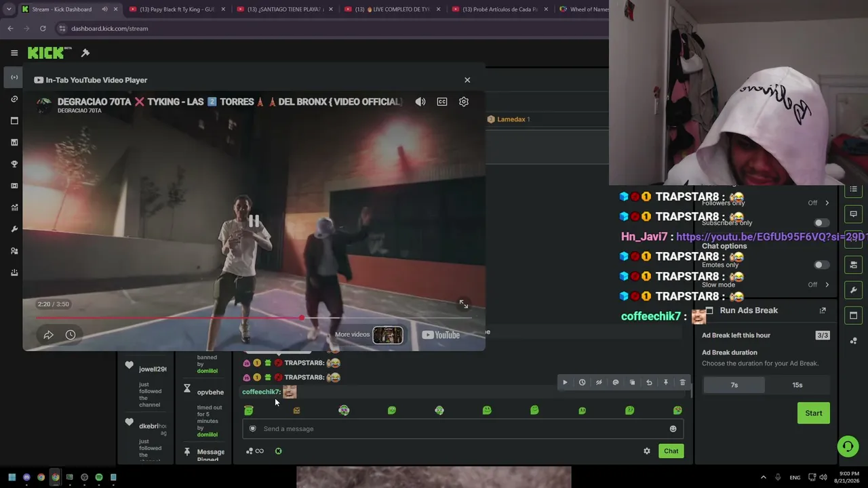868x488 pixels.
Task: Open the More videos thumbnail
Action: 388,335
